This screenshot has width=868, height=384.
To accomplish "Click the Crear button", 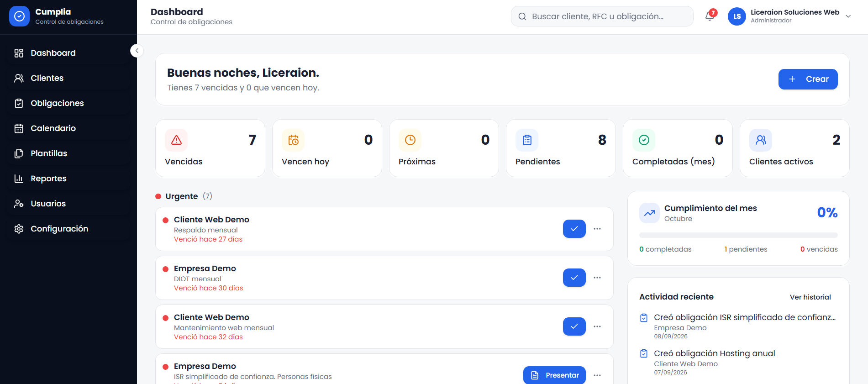I will [808, 79].
